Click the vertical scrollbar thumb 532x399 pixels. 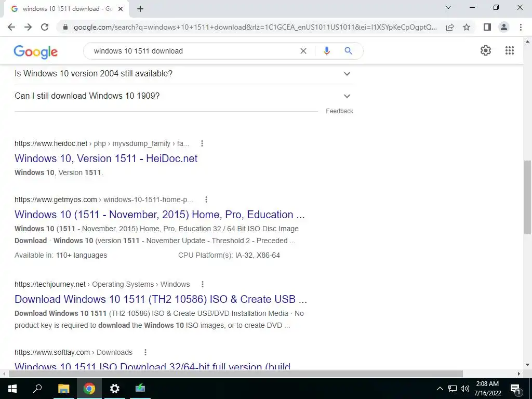[527, 197]
